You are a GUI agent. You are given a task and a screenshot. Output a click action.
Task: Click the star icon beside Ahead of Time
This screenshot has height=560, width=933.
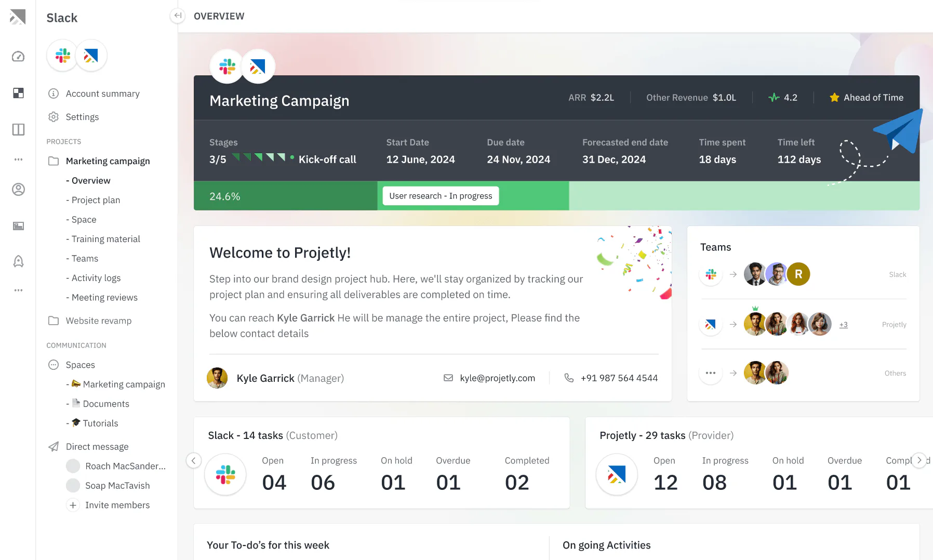pos(834,98)
